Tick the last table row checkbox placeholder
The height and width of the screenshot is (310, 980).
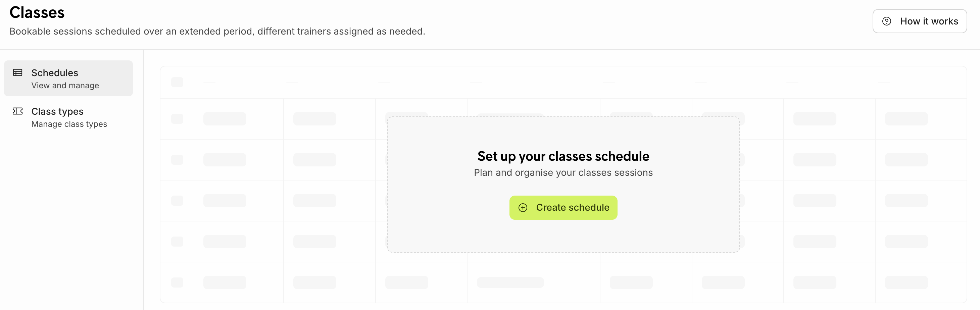177,282
